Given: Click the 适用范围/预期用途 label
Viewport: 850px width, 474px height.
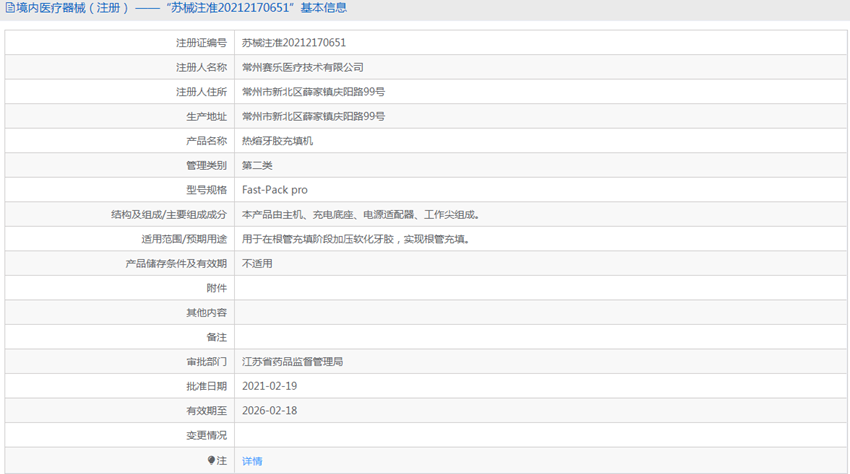Looking at the screenshot, I should click(x=184, y=239).
